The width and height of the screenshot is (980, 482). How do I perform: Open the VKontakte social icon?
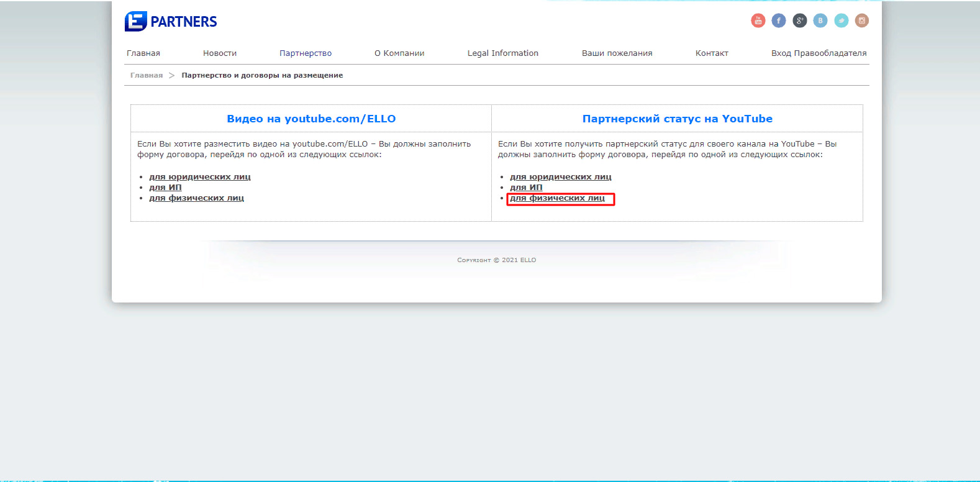[820, 20]
